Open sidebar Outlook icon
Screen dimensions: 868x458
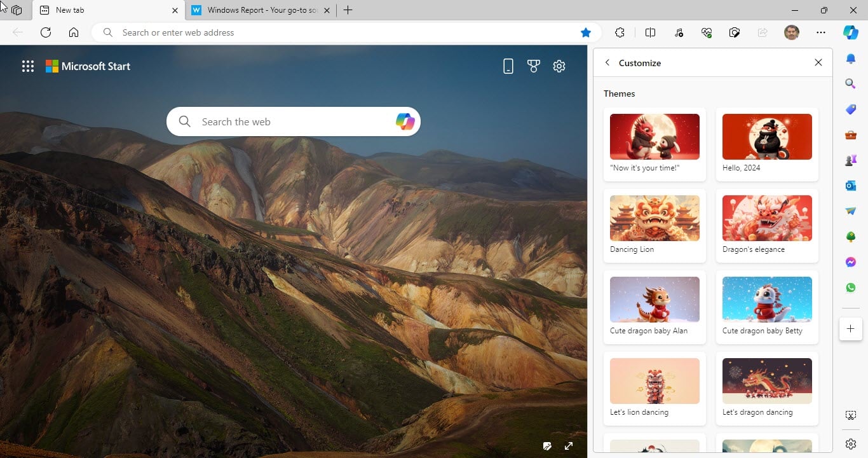pos(851,186)
